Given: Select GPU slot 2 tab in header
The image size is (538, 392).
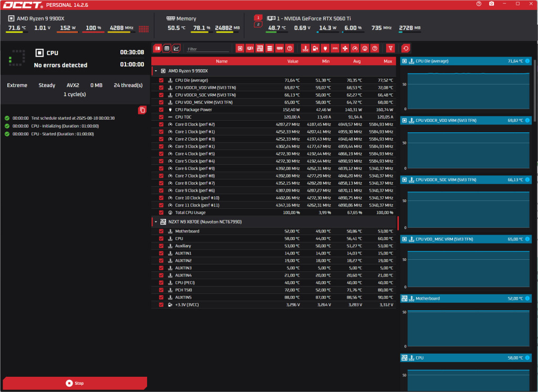Looking at the screenshot, I should pyautogui.click(x=258, y=24).
